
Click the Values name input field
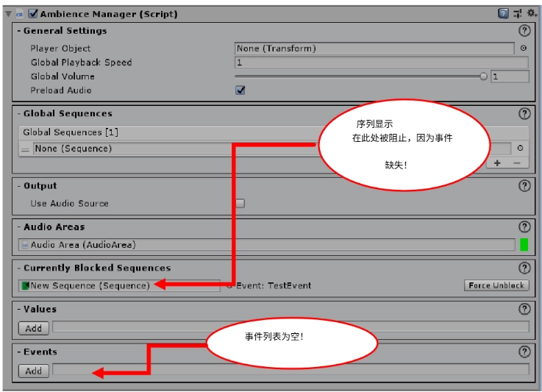click(290, 327)
